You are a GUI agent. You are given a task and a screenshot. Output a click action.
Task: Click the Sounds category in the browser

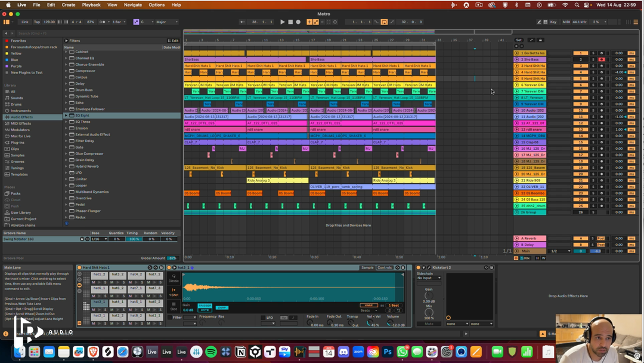coord(17,98)
